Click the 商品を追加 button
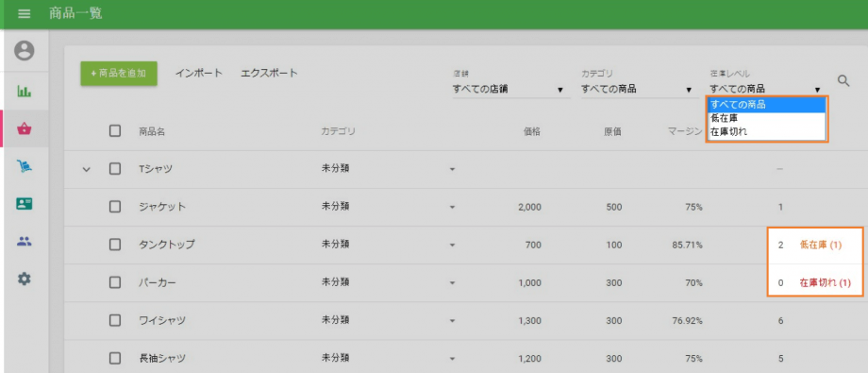 [119, 73]
